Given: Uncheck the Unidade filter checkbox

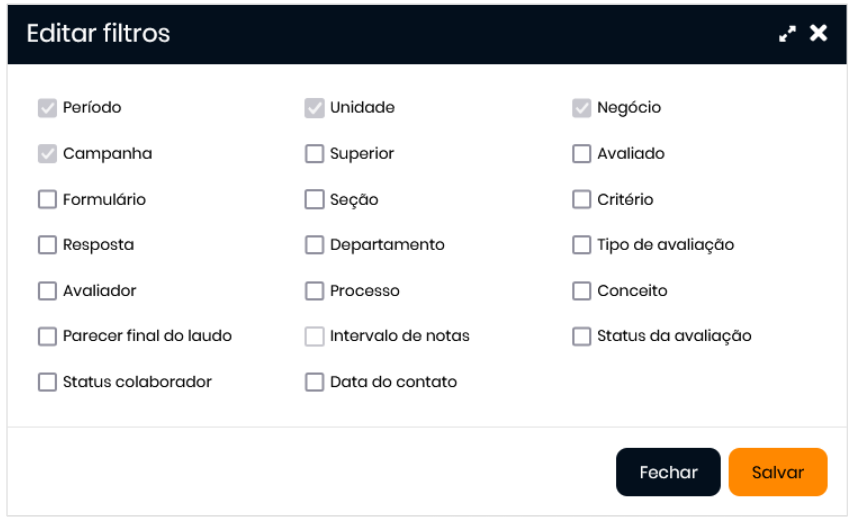Looking at the screenshot, I should [x=315, y=108].
